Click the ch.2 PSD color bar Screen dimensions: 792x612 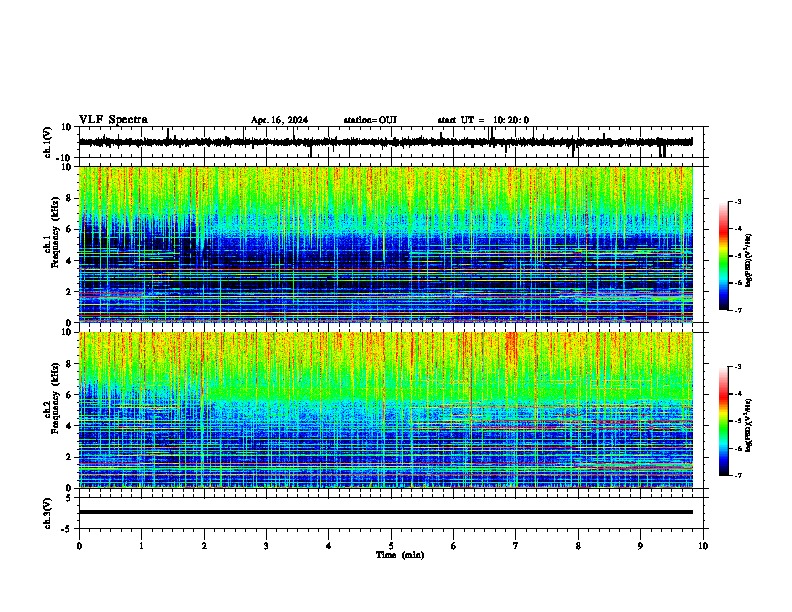click(723, 421)
